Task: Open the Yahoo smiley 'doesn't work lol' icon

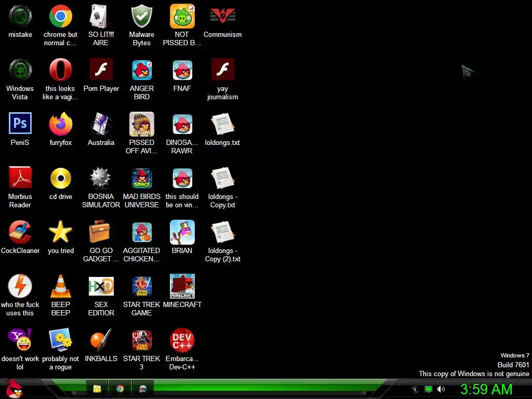Action: click(20, 340)
